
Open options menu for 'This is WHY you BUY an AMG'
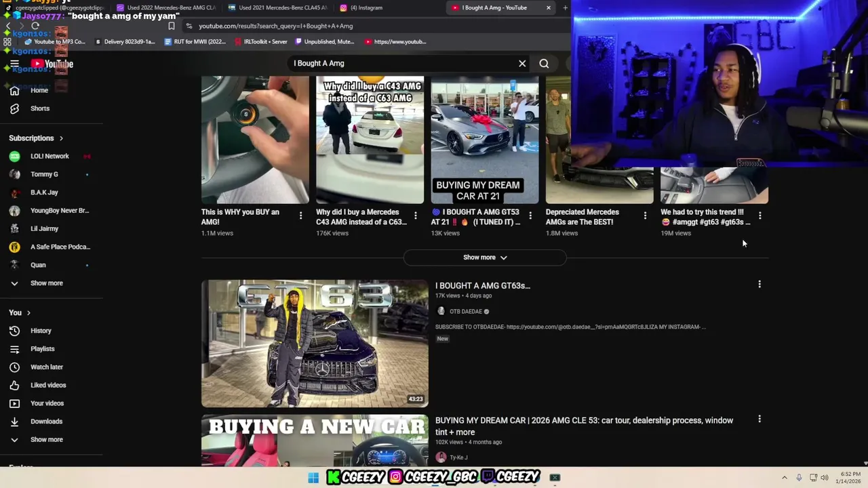pyautogui.click(x=300, y=216)
